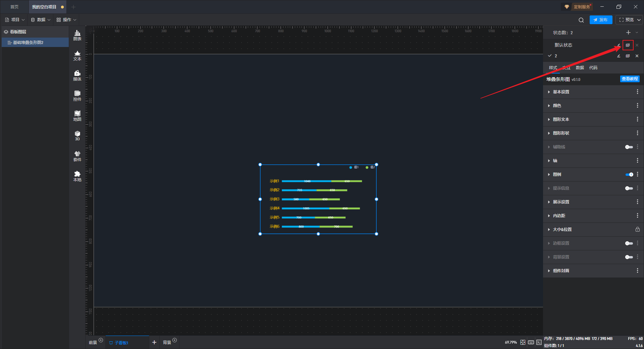
Task: Open more options for 图形形状
Action: click(x=637, y=133)
